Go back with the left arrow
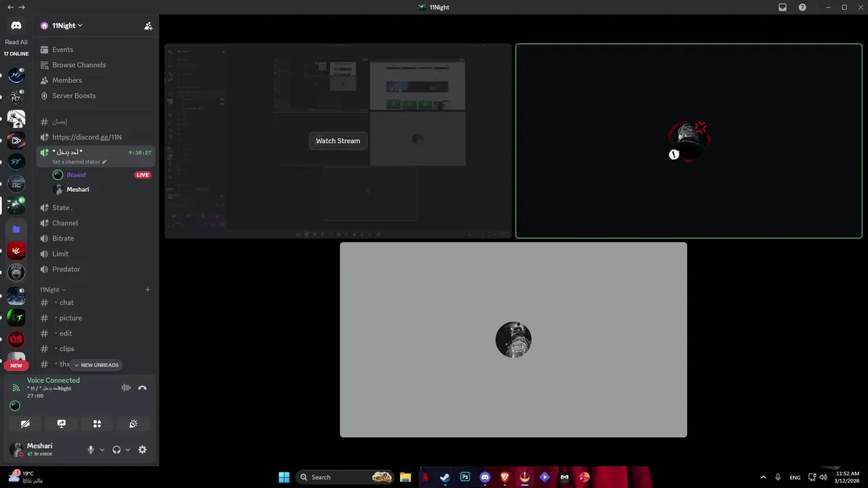 click(x=10, y=7)
